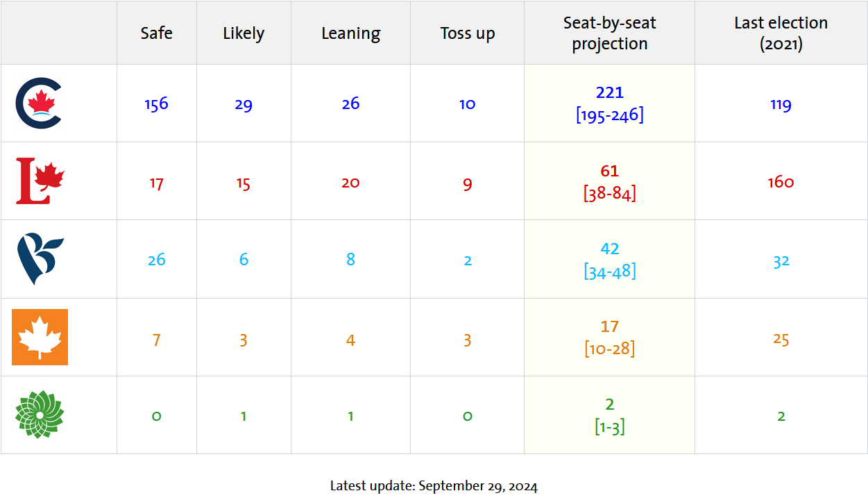Click the Seat-by-seat projection header
The height and width of the screenshot is (500, 868).
[x=609, y=33]
